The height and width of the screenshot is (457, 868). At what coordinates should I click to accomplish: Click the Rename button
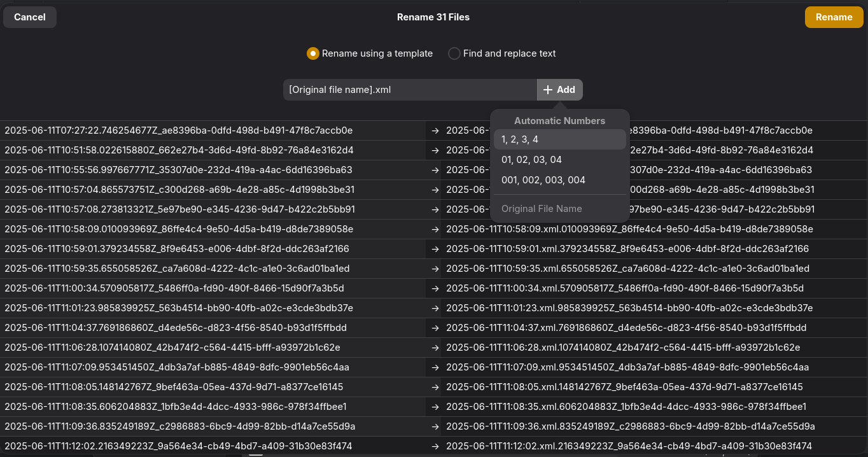(x=834, y=17)
